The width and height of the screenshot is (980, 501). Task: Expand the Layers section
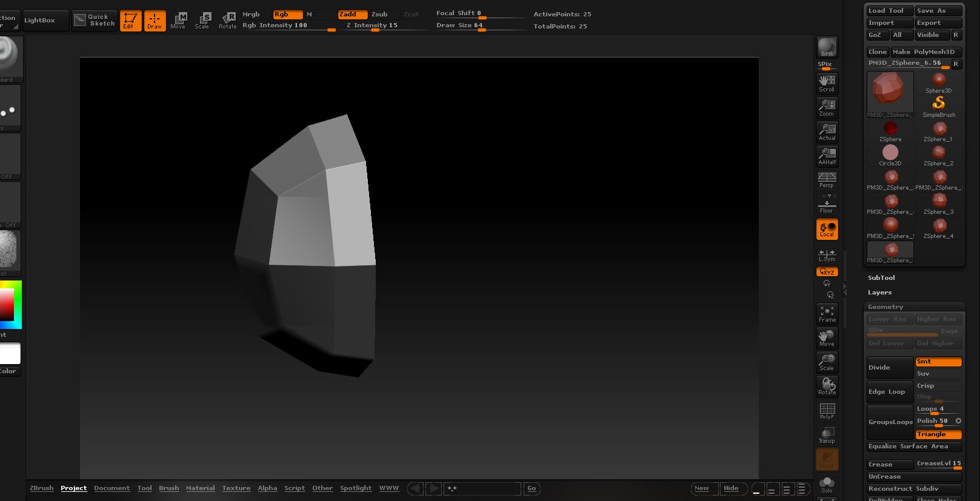coord(879,293)
